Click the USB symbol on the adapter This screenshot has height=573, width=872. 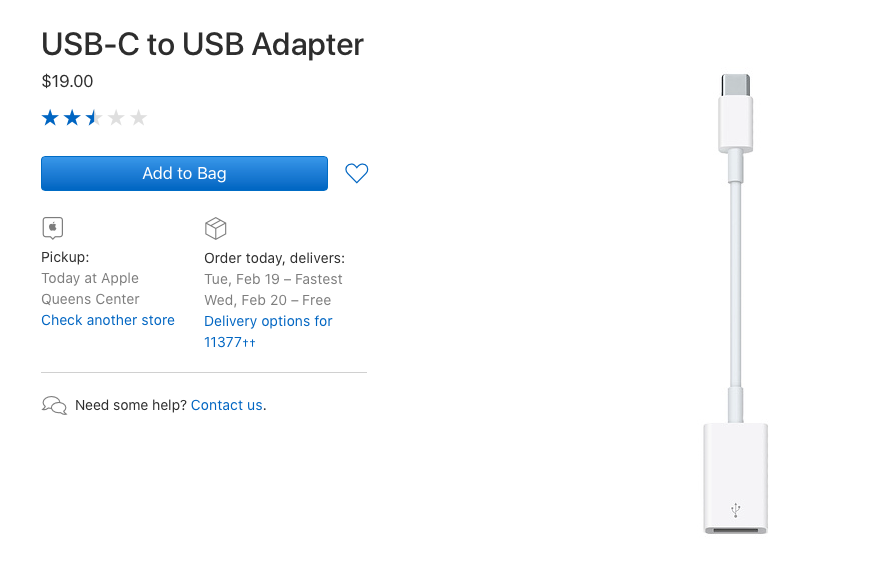pyautogui.click(x=736, y=509)
